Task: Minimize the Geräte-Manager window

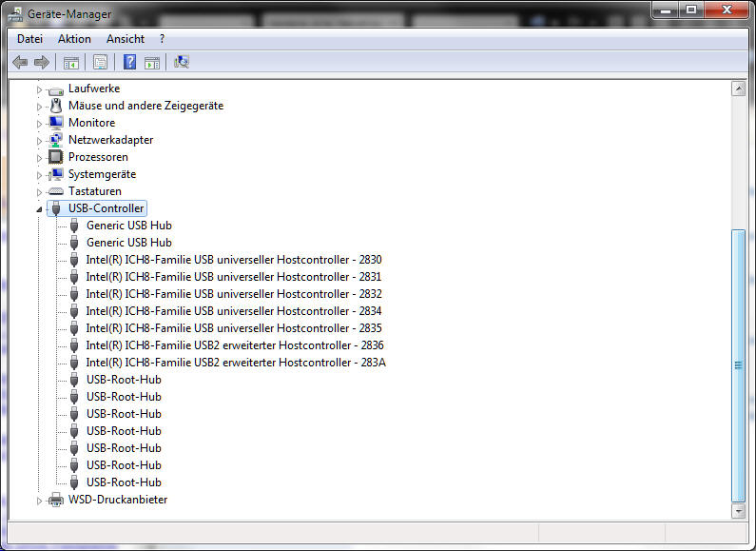Action: 666,10
